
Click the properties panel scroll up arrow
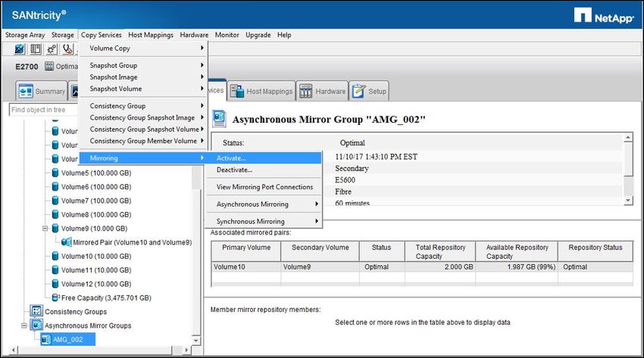point(628,138)
